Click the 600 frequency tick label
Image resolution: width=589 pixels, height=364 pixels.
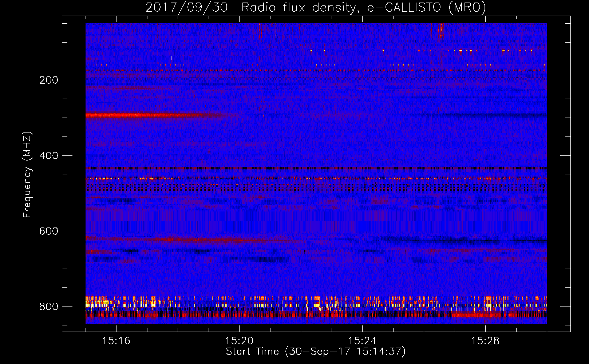tap(49, 232)
